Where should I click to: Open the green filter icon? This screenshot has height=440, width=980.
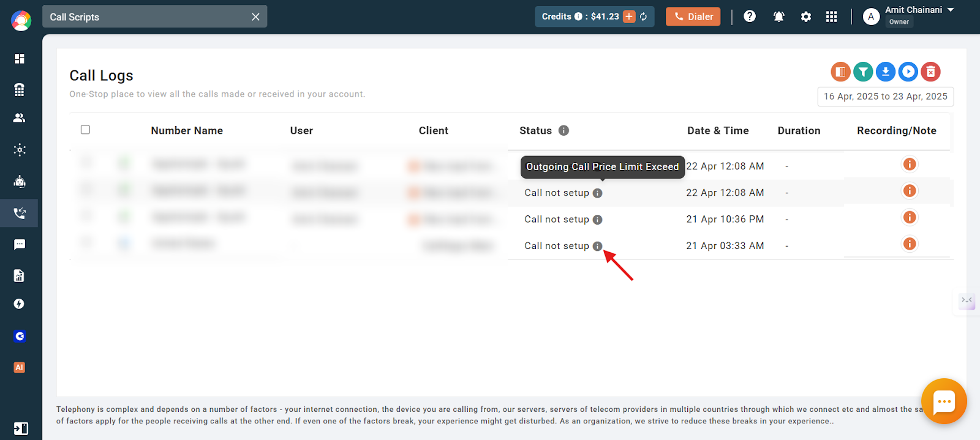(863, 72)
